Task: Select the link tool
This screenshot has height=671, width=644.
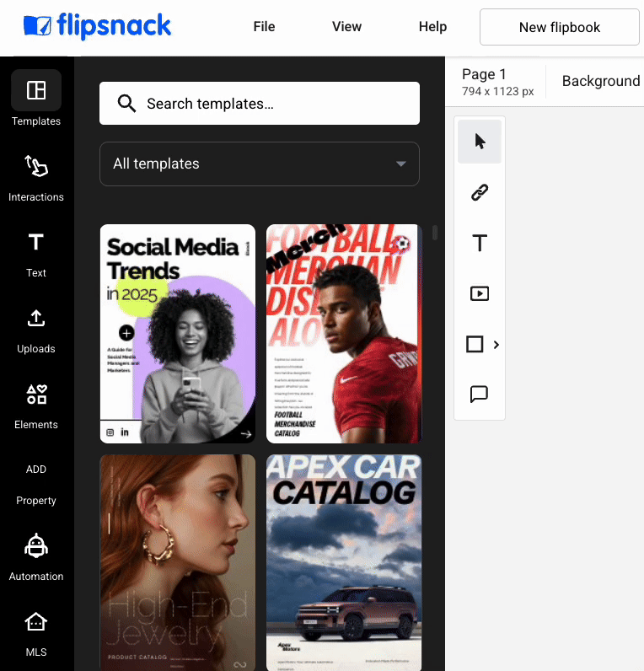Action: pyautogui.click(x=480, y=192)
